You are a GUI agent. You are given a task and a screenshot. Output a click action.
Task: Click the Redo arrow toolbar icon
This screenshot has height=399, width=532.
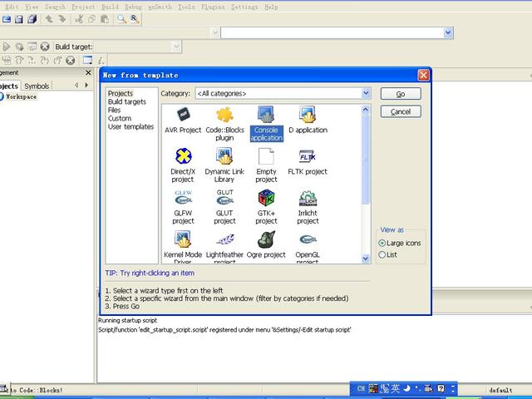[62, 19]
